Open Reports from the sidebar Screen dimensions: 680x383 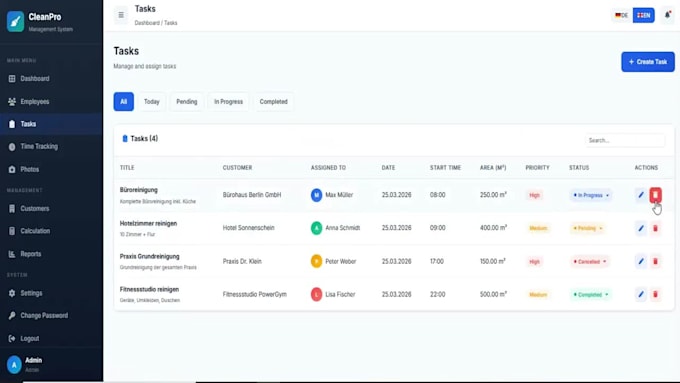(51, 254)
